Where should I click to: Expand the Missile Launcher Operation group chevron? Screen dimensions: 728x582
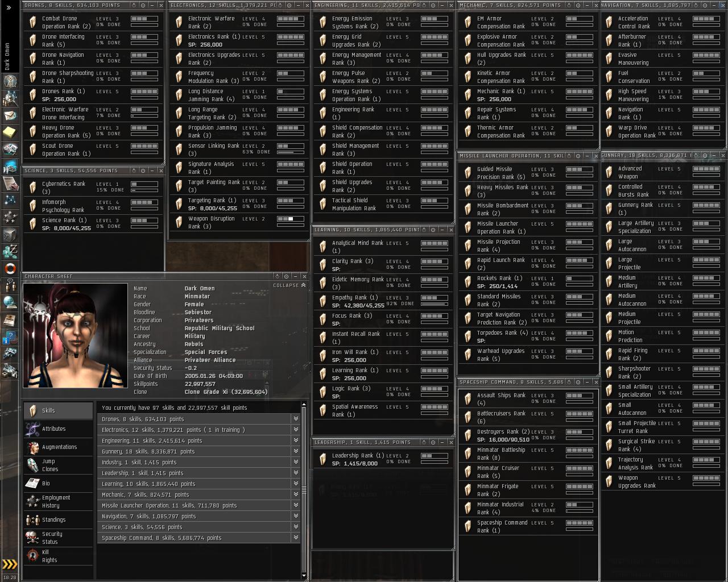296,505
